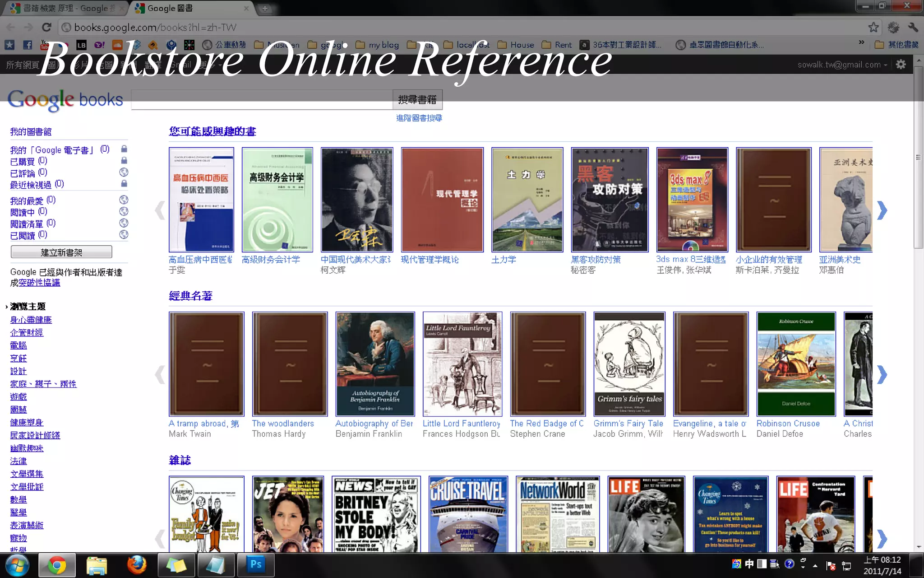Browse the 企管財經 subject

(x=27, y=332)
